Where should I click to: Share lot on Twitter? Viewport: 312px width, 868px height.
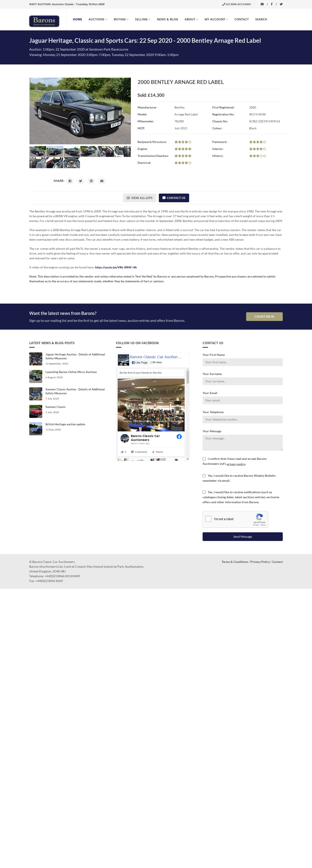(80, 181)
